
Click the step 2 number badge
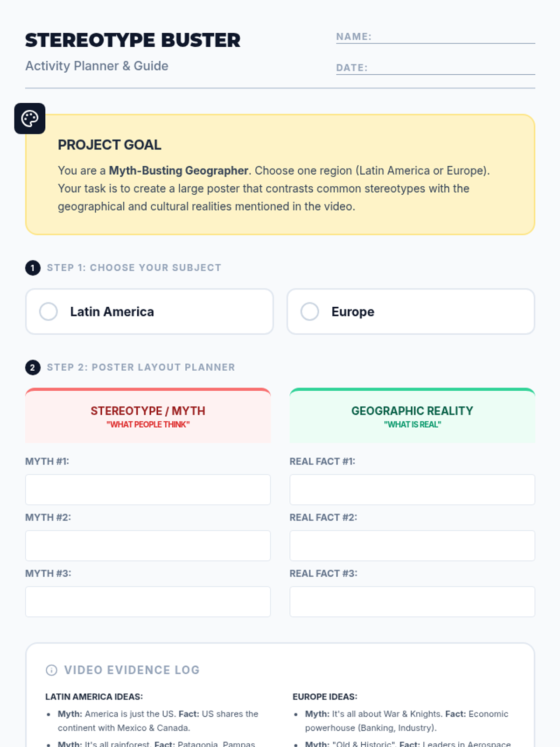(33, 367)
